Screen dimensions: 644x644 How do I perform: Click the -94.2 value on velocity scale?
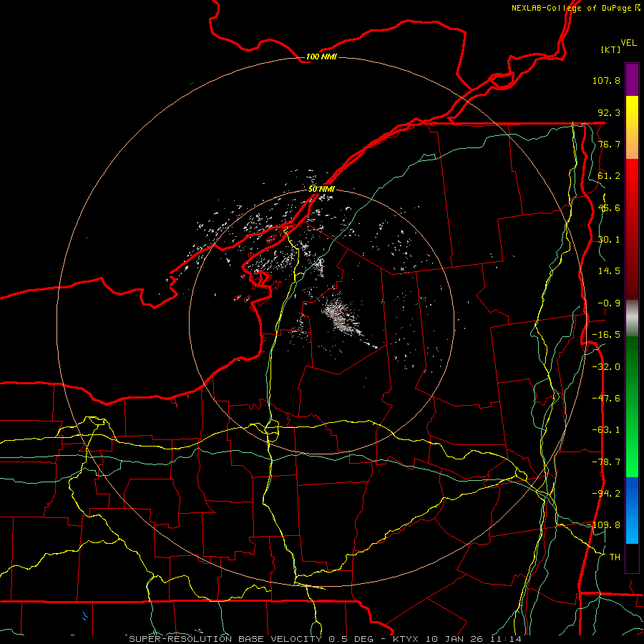coord(606,494)
